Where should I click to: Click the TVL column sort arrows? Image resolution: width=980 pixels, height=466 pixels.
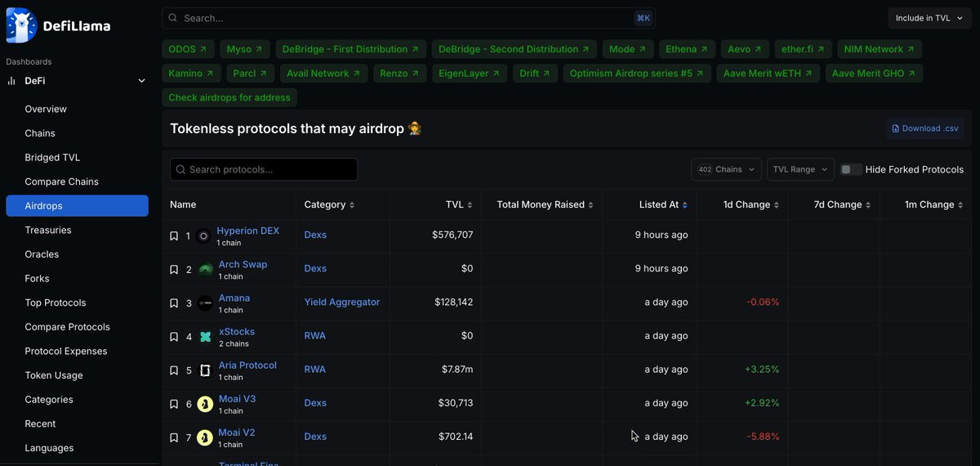(x=470, y=205)
